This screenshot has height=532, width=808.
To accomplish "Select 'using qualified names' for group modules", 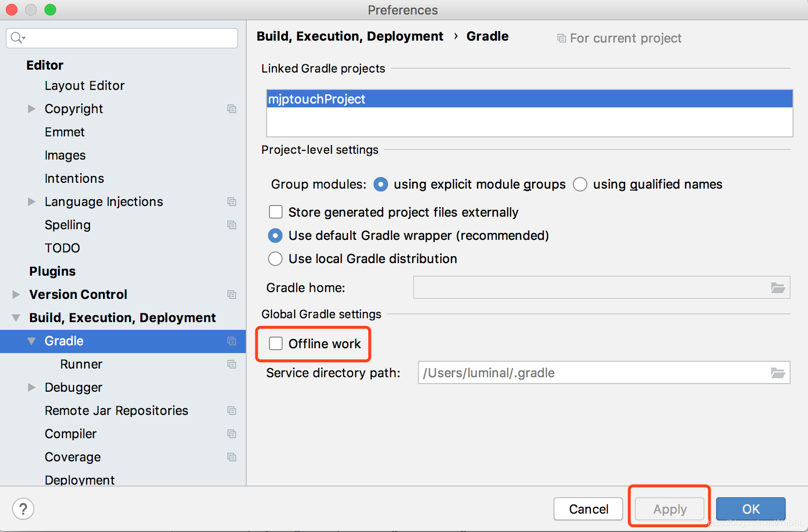I will coord(580,184).
